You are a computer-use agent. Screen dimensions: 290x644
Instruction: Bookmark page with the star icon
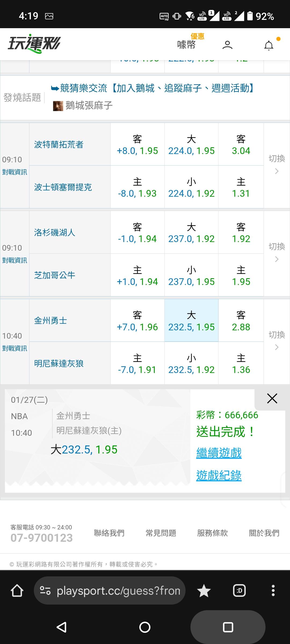204,591
